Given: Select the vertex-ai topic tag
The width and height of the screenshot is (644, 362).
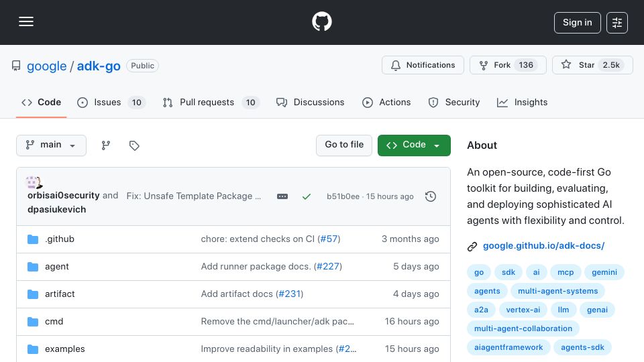Looking at the screenshot, I should (523, 310).
